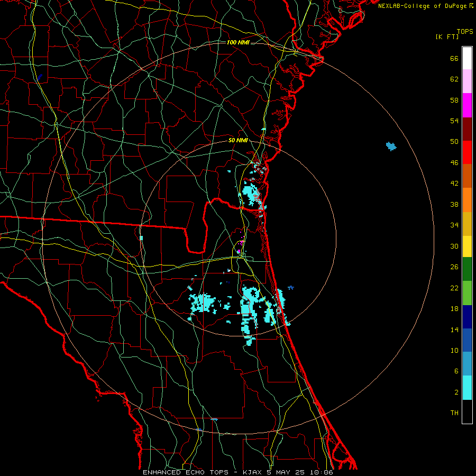Select the dark green legend swatch
This screenshot has width=476, height=476.
coord(467,269)
